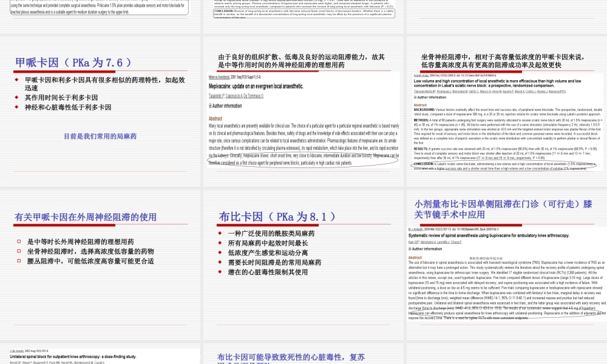Screen dimensions: 607x364
Task: Click the Anesth Analg citation link
Action: 419,75
